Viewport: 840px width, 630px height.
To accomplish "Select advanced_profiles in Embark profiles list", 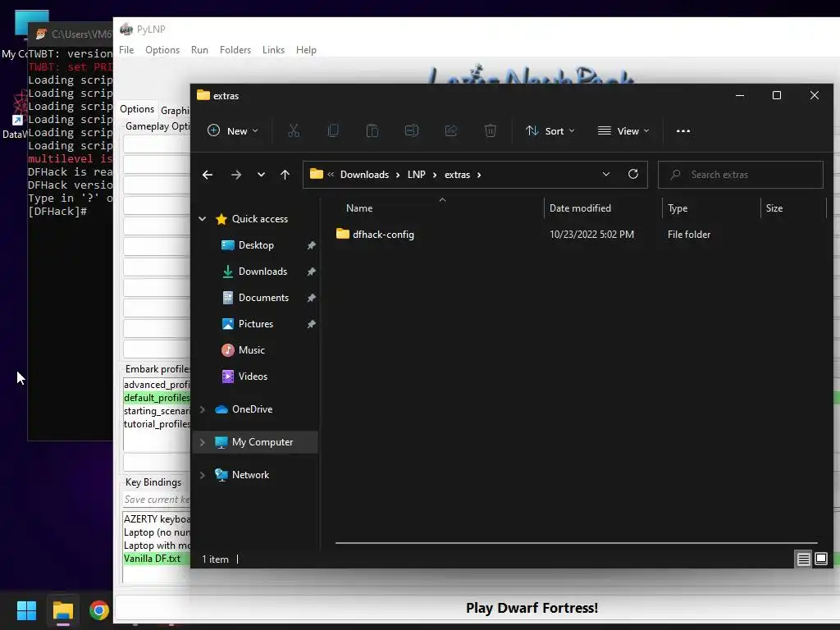I will (x=157, y=385).
